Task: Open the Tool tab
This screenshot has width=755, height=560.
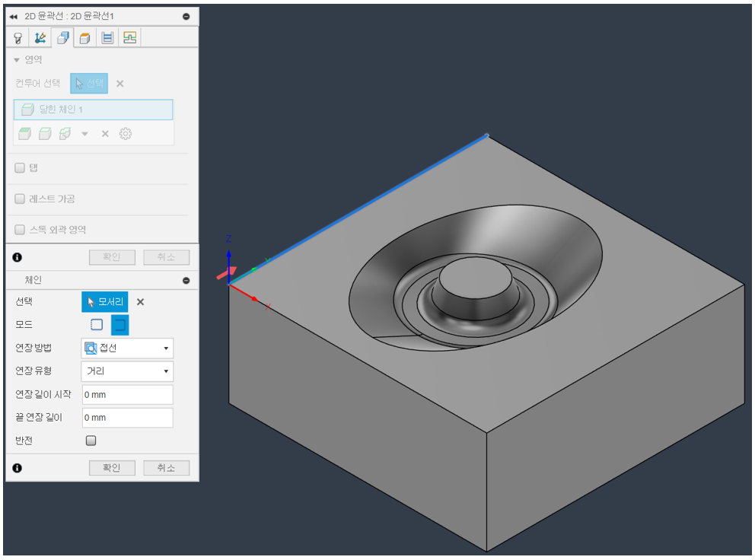Action: pyautogui.click(x=18, y=37)
